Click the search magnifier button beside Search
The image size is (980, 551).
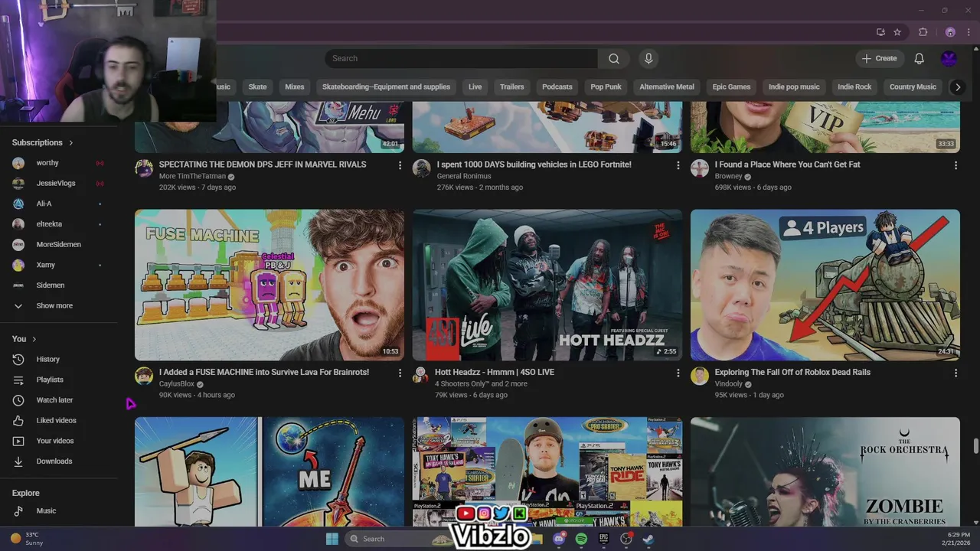click(614, 58)
